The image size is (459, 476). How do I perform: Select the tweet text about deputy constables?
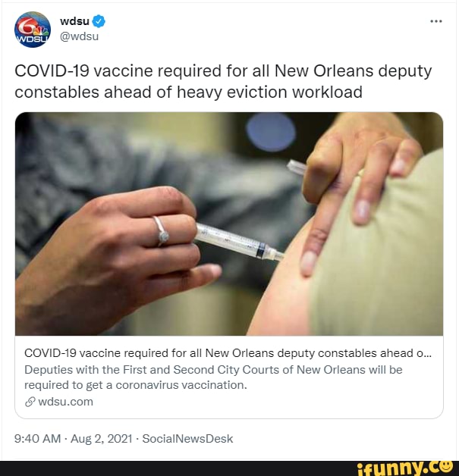[x=223, y=81]
